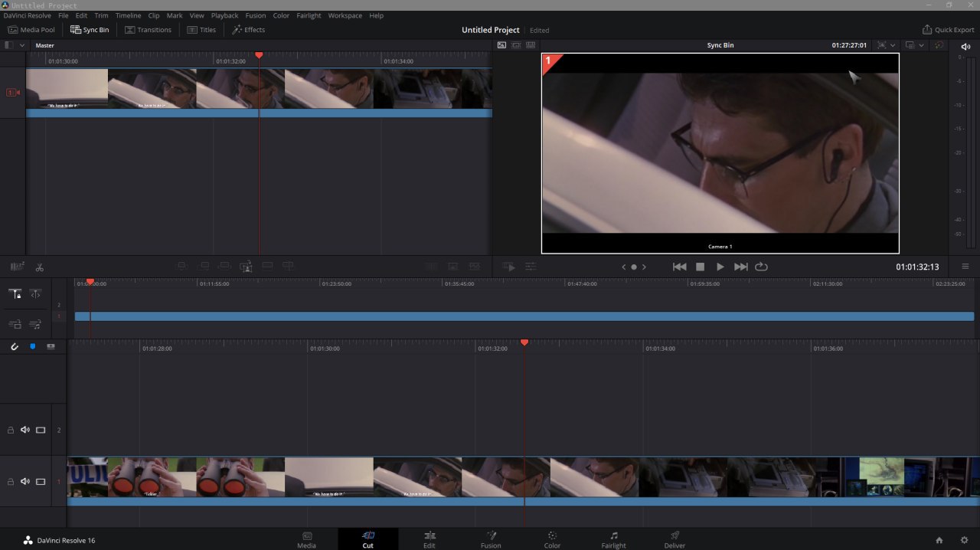Screen dimensions: 980x550
Task: Open the Workspace menu
Action: click(345, 15)
